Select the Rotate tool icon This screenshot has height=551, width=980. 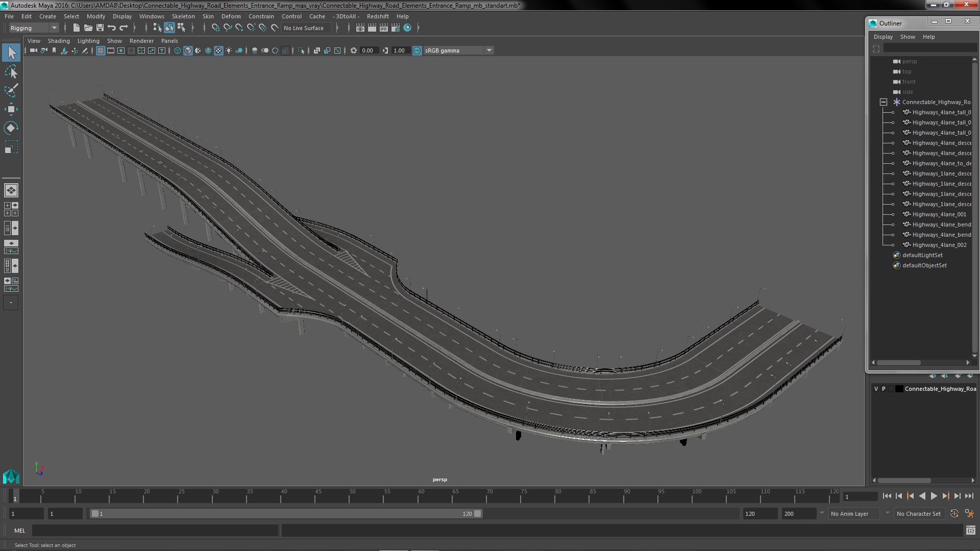10,128
